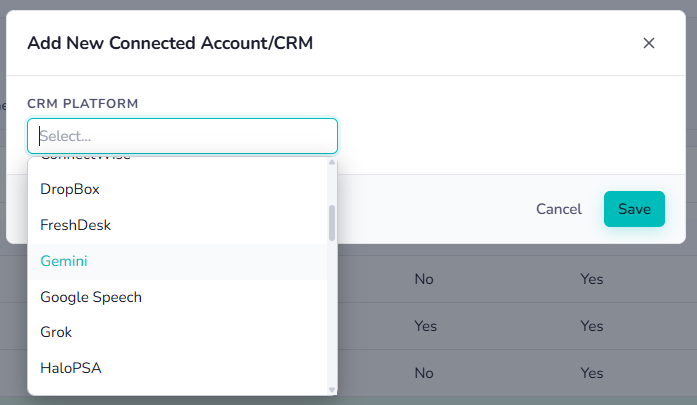Click the scrollbar track below the thumb

(332, 313)
